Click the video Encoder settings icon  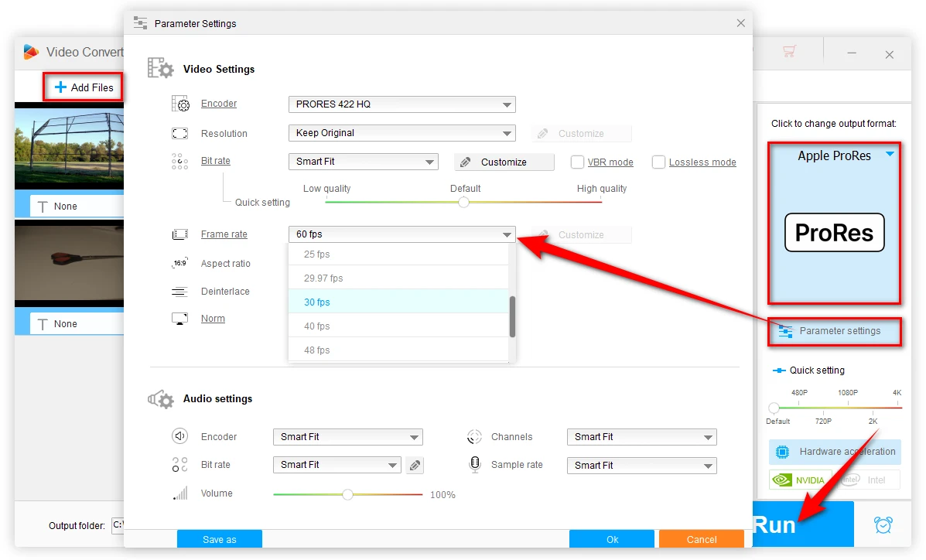click(180, 104)
